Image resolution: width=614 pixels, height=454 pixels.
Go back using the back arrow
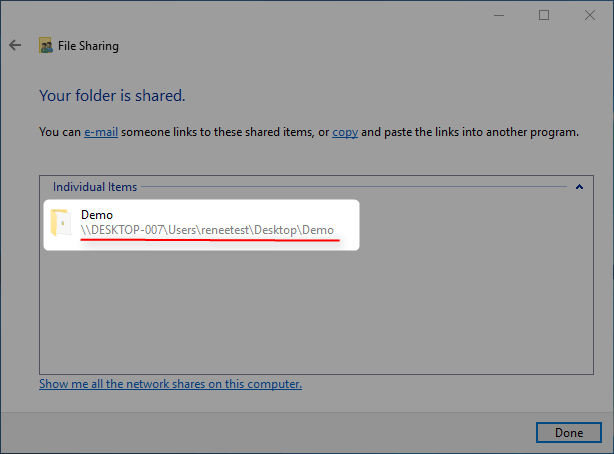click(x=15, y=45)
